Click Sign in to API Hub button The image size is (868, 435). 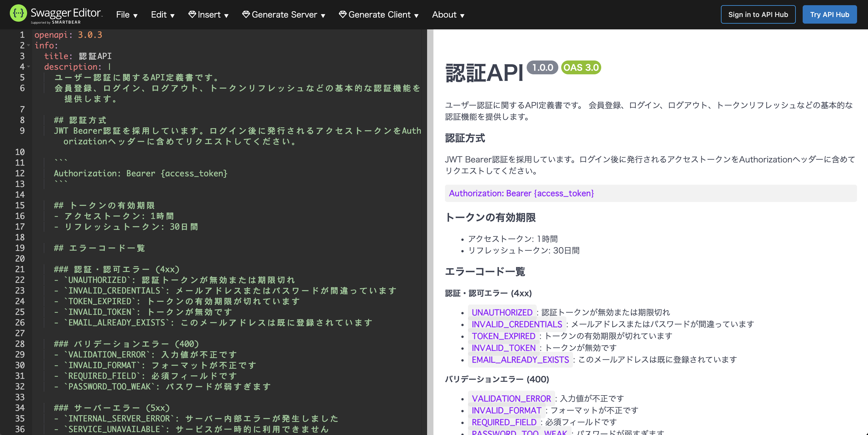tap(758, 14)
